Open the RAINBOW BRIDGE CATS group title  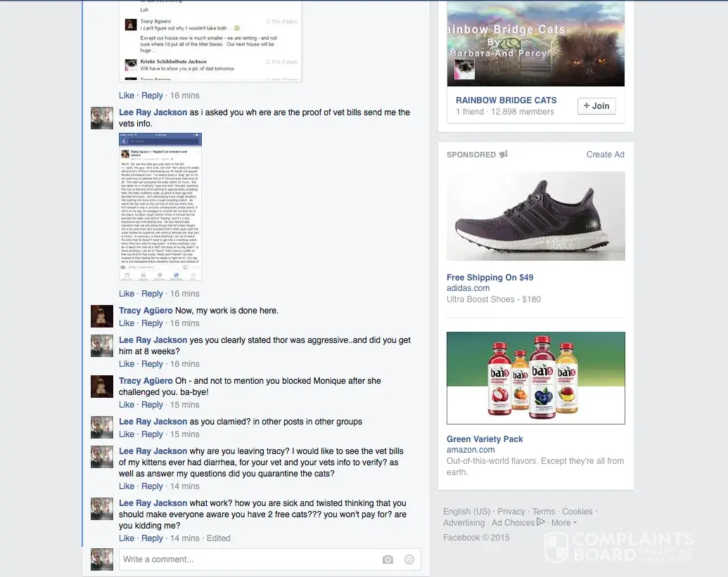[506, 101]
